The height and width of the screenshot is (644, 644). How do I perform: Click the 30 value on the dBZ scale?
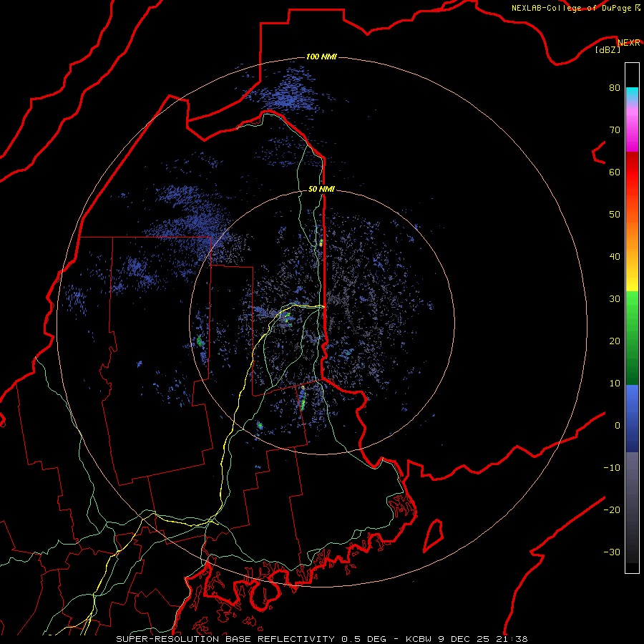[615, 298]
